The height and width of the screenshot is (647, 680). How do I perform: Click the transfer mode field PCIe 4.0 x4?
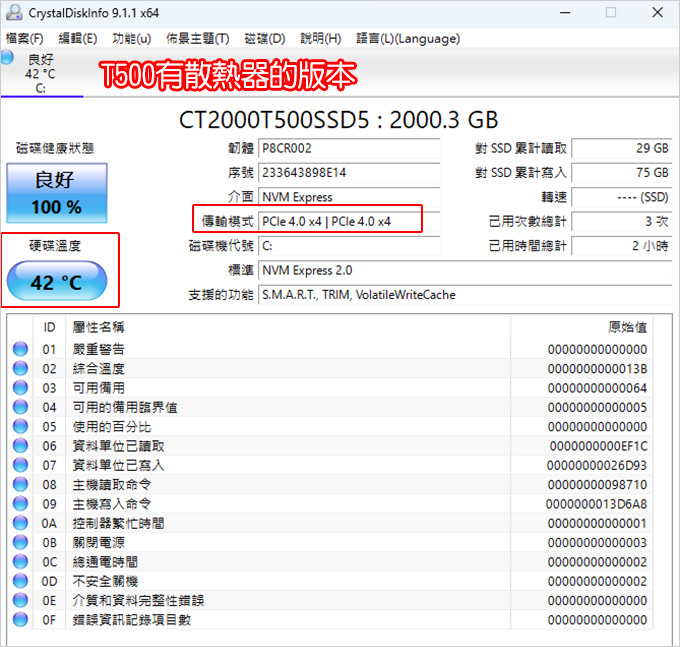(x=349, y=222)
